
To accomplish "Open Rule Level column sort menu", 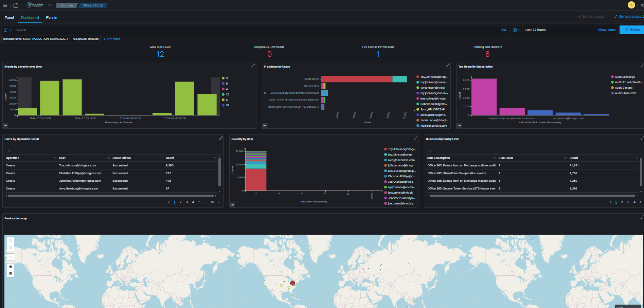I will coord(565,158).
